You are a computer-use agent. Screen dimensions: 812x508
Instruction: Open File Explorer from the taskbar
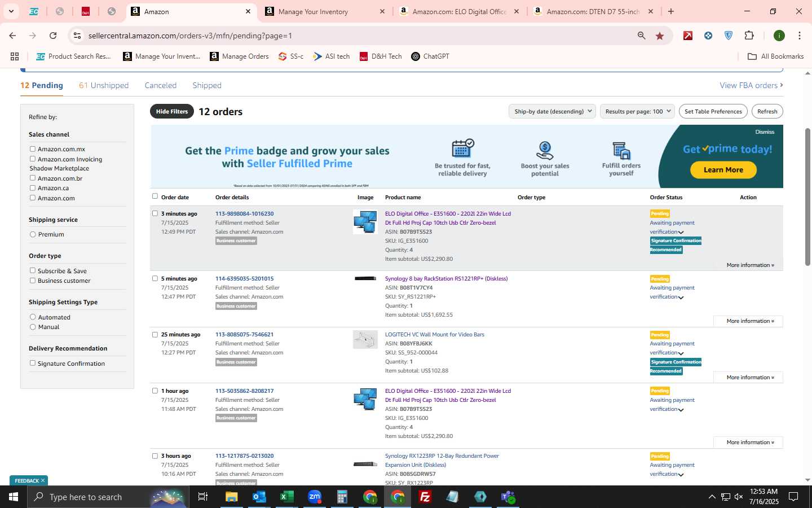point(232,497)
